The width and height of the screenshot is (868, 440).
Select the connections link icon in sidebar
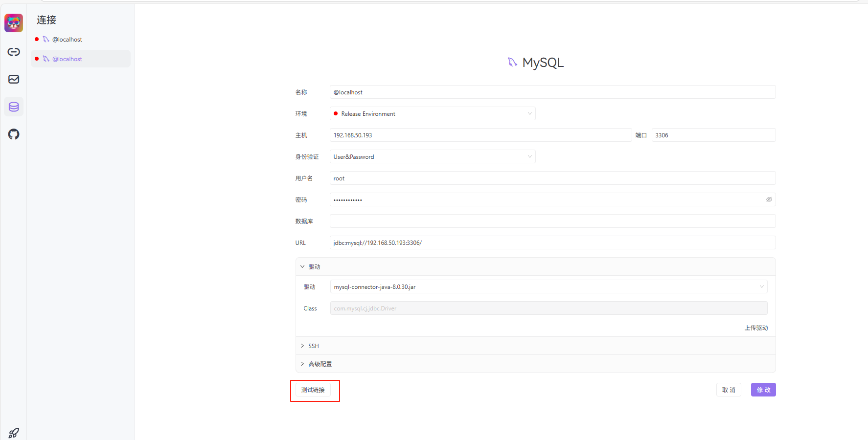click(x=13, y=51)
